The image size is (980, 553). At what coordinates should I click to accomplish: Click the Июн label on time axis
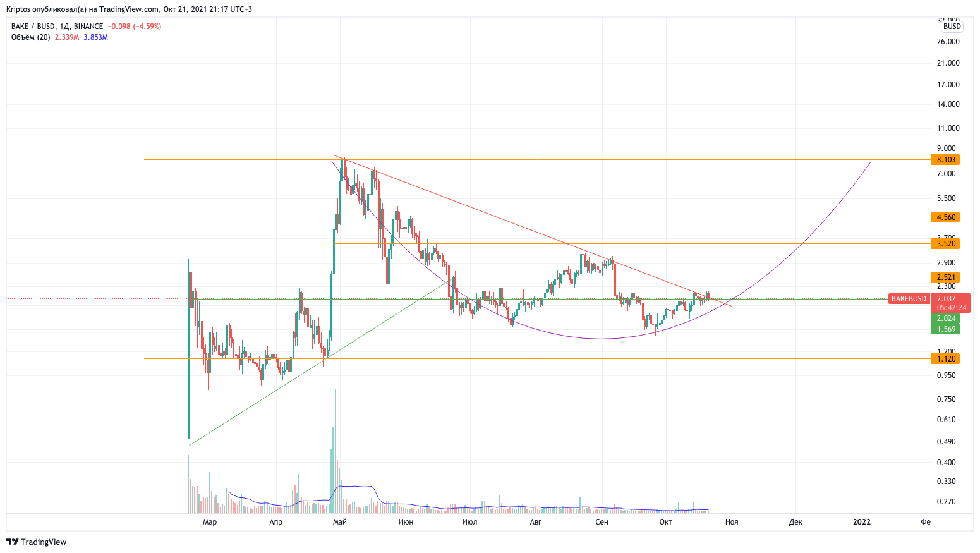click(x=406, y=522)
